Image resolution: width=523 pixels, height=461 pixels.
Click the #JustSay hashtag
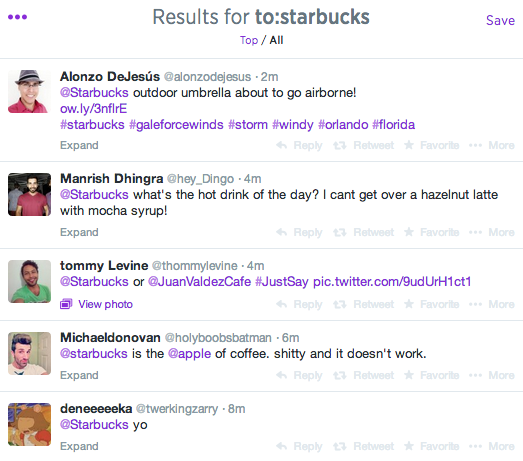(282, 282)
